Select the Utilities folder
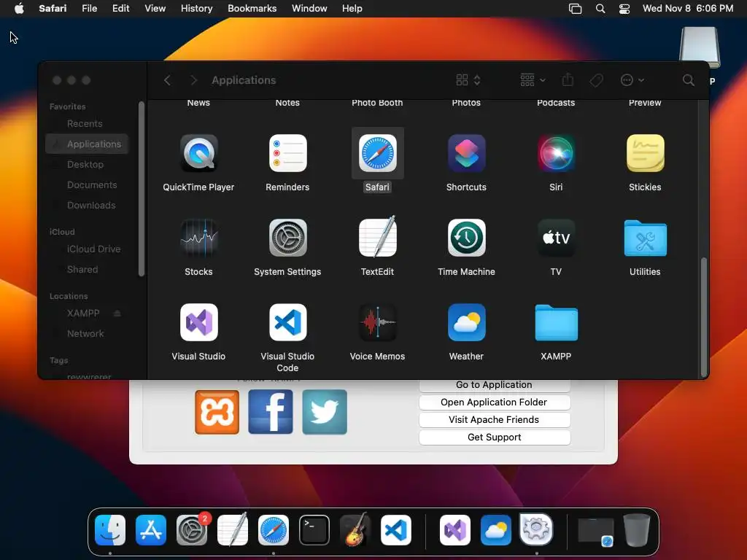Image resolution: width=747 pixels, height=560 pixels. 645,238
